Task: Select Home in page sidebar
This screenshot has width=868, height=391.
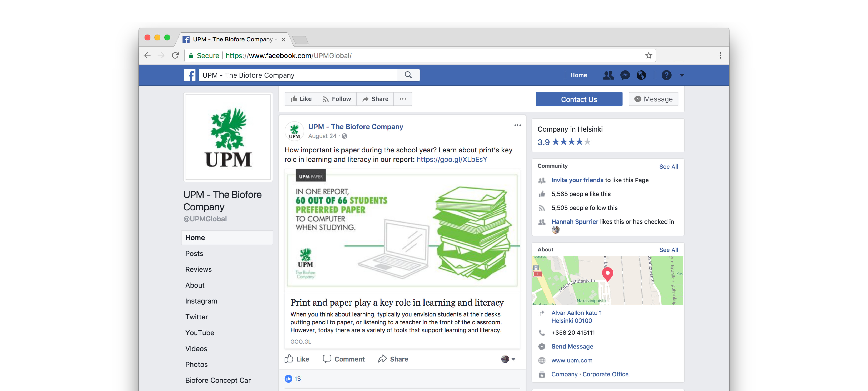Action: 227,238
